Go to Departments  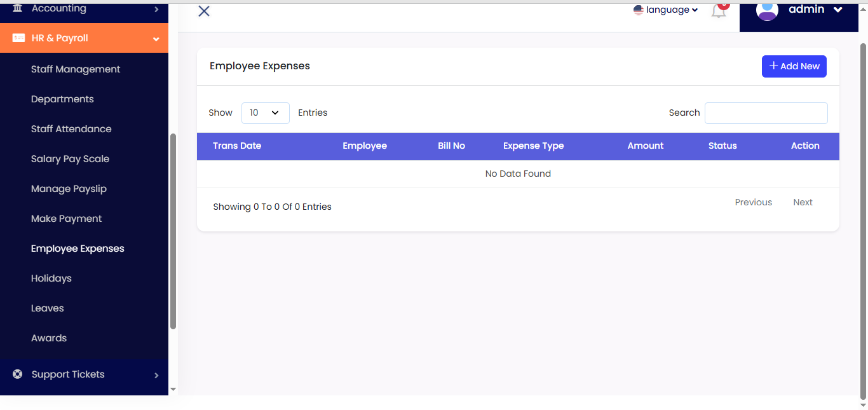point(62,99)
